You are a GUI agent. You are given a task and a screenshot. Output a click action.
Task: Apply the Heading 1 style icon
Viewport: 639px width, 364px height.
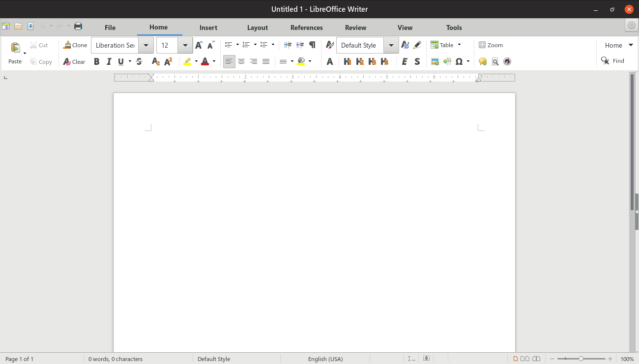[348, 62]
